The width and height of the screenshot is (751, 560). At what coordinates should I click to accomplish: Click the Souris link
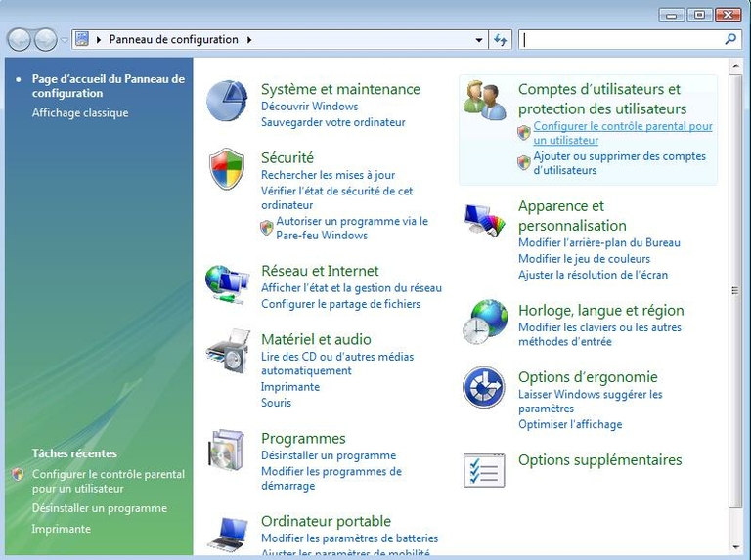coord(276,403)
